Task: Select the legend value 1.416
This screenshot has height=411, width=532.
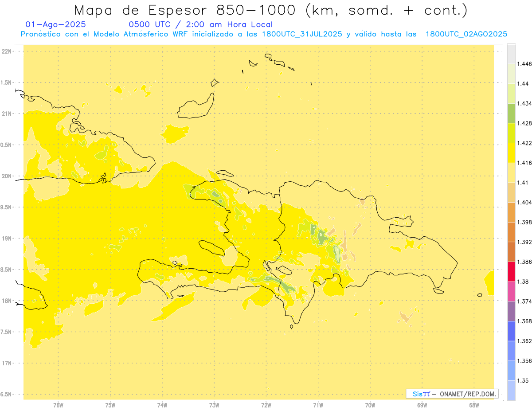Action: point(525,163)
